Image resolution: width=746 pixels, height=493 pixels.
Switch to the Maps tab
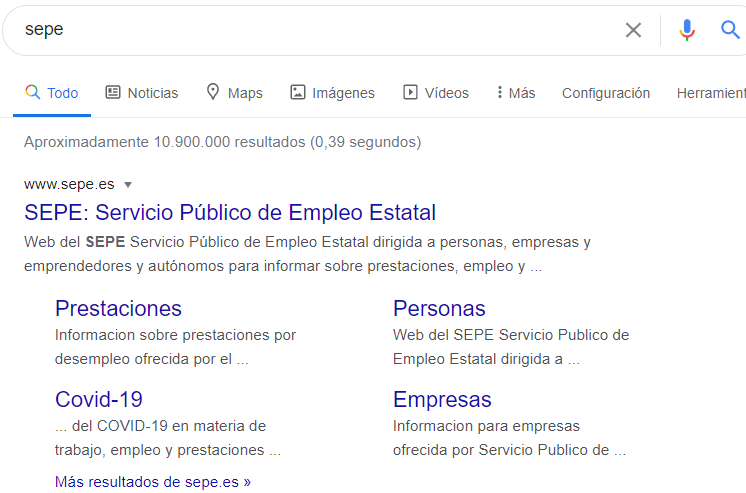234,93
